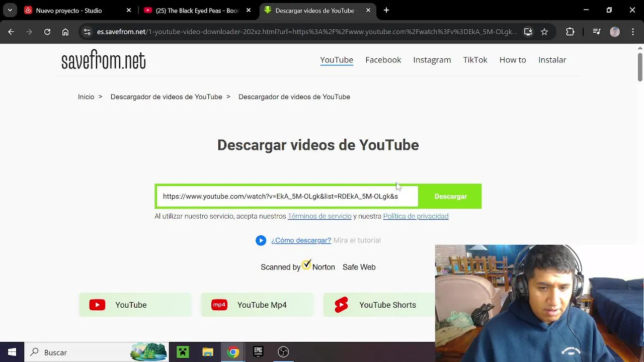This screenshot has height=362, width=644.
Task: Open Epic Games launcher from taskbar
Action: click(258, 352)
